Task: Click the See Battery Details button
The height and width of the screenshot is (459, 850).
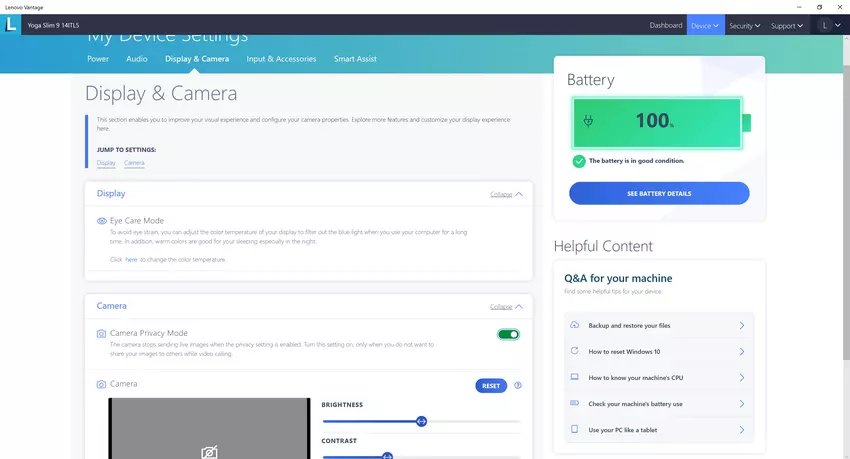Action: pos(659,193)
